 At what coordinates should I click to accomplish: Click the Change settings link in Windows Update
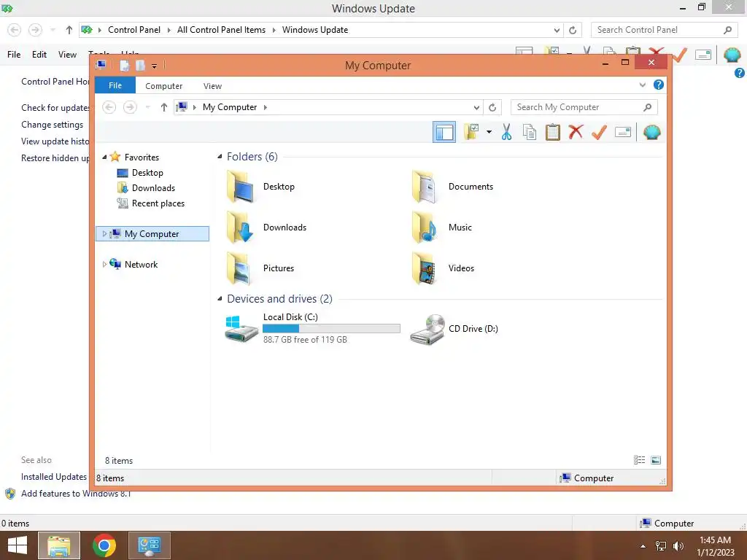point(52,124)
